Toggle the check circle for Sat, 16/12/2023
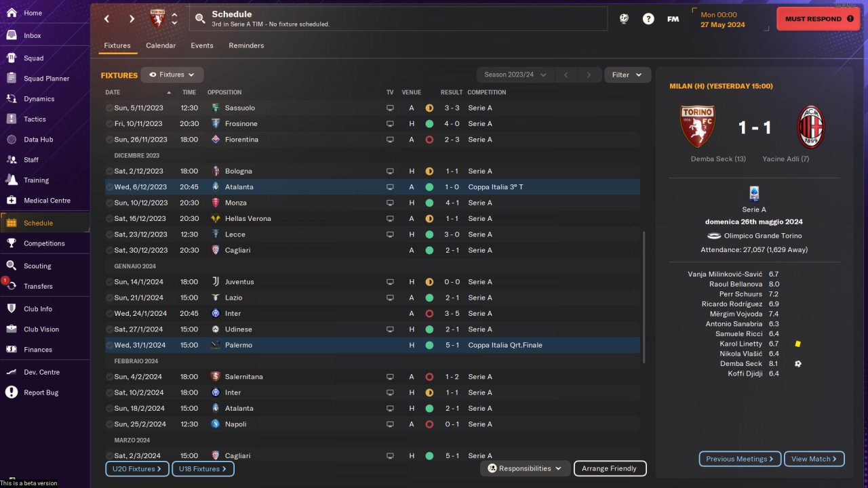The height and width of the screenshot is (488, 868). (x=109, y=218)
